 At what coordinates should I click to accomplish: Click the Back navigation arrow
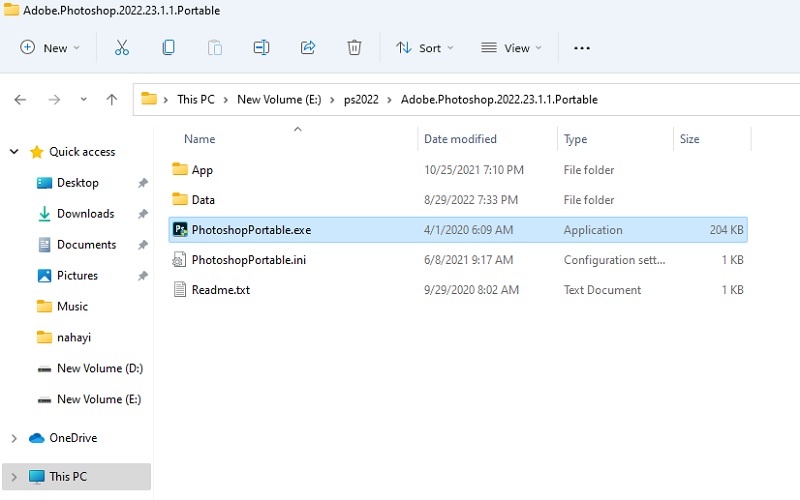[x=20, y=99]
